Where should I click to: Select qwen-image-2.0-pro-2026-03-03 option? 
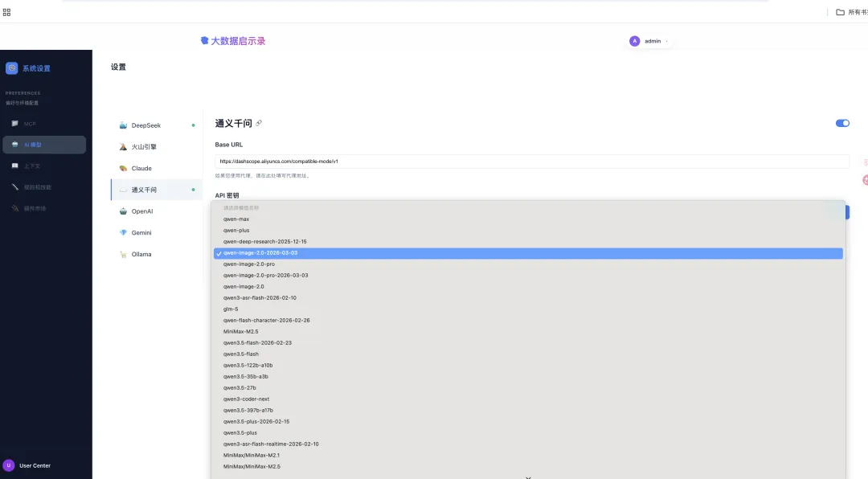coord(528,275)
